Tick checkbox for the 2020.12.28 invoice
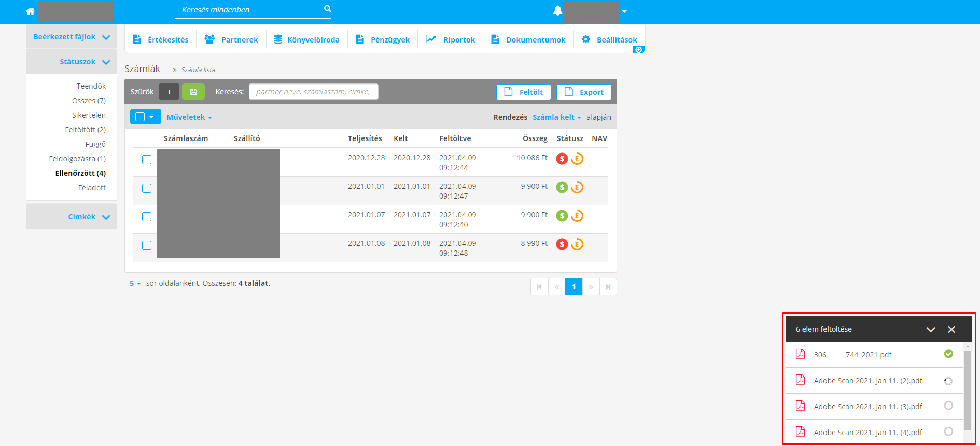980x446 pixels. [147, 160]
